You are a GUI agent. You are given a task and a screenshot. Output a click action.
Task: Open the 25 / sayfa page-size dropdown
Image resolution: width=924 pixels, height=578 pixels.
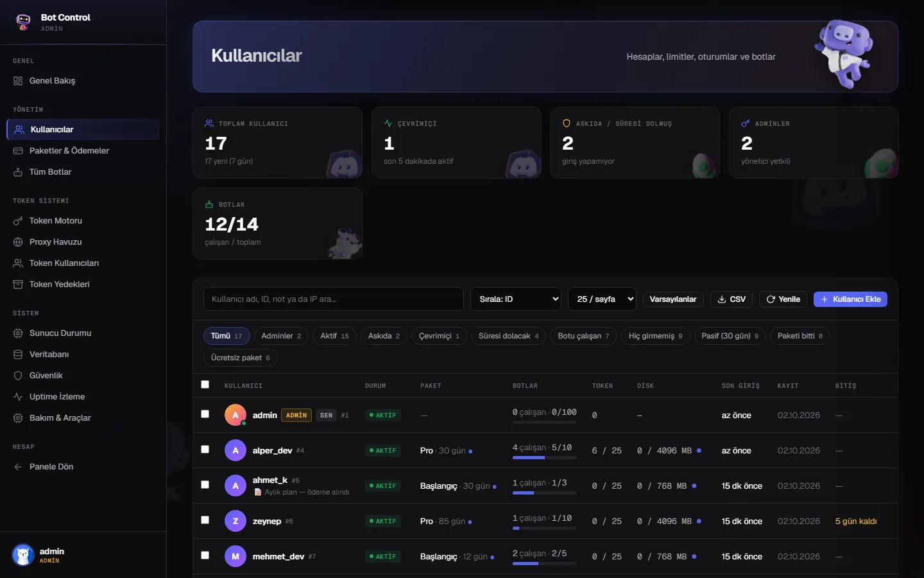tap(602, 299)
